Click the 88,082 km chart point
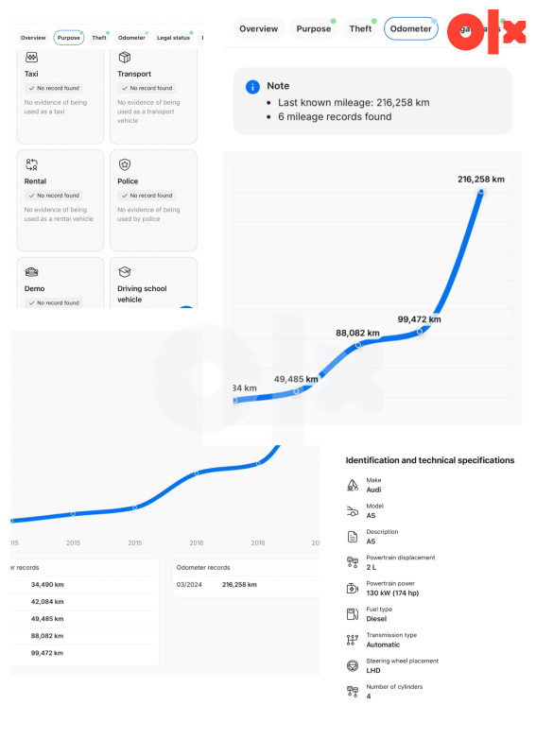Screen dimensions: 536x756 [358, 345]
